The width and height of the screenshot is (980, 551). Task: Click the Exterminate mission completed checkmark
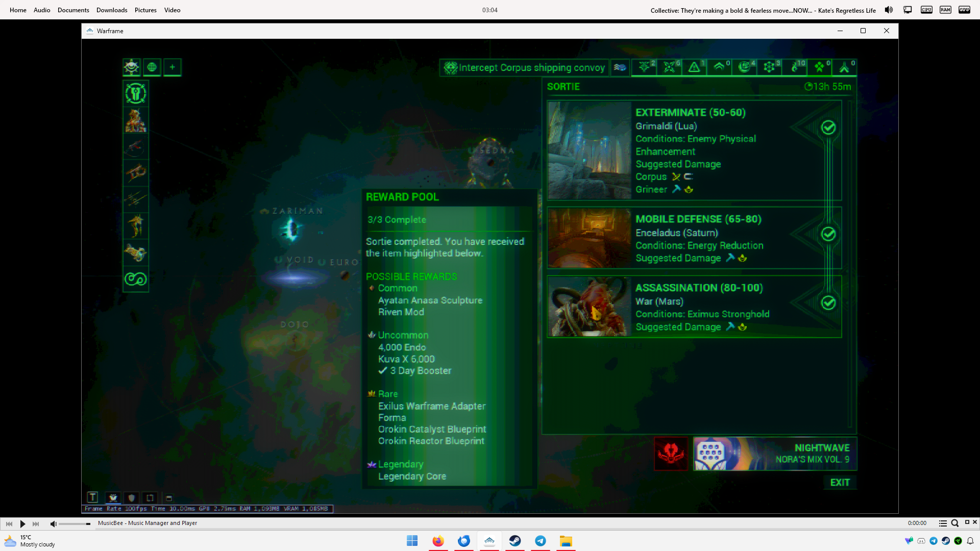(828, 127)
